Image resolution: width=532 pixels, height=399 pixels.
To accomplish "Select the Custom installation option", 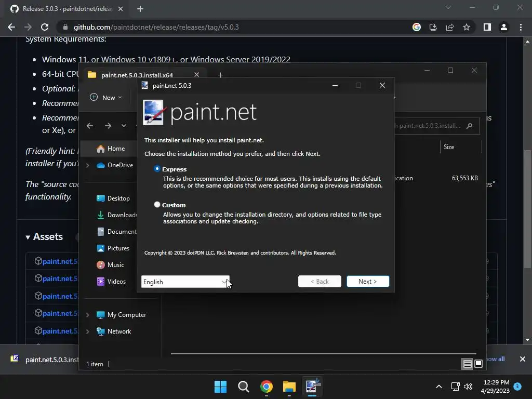I will [x=157, y=205].
